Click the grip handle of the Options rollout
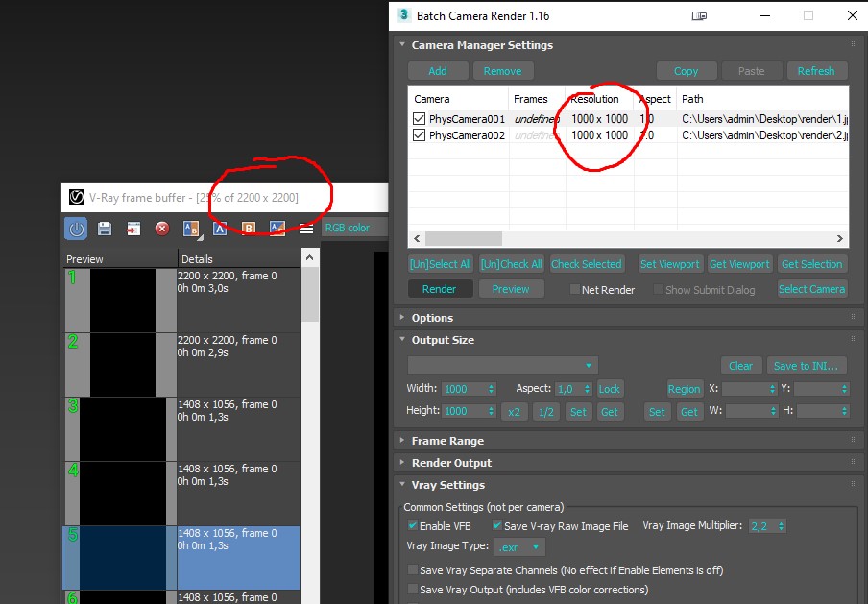The width and height of the screenshot is (868, 604). click(854, 317)
